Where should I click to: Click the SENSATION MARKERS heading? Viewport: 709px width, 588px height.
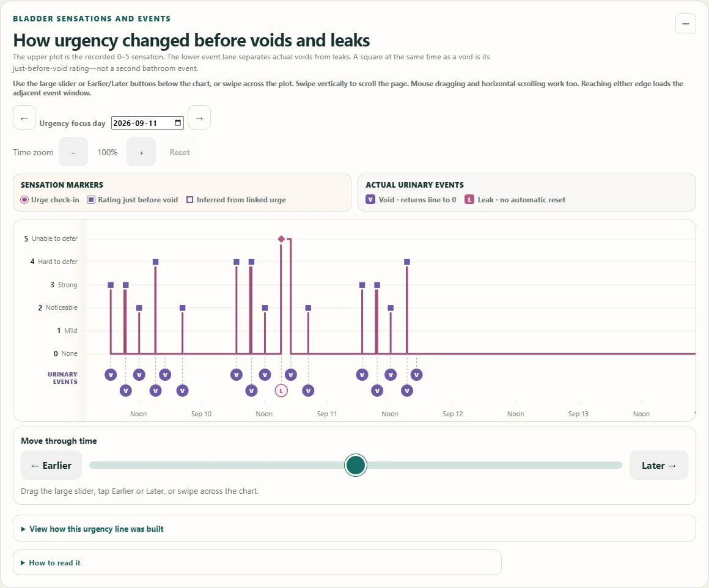tap(62, 185)
